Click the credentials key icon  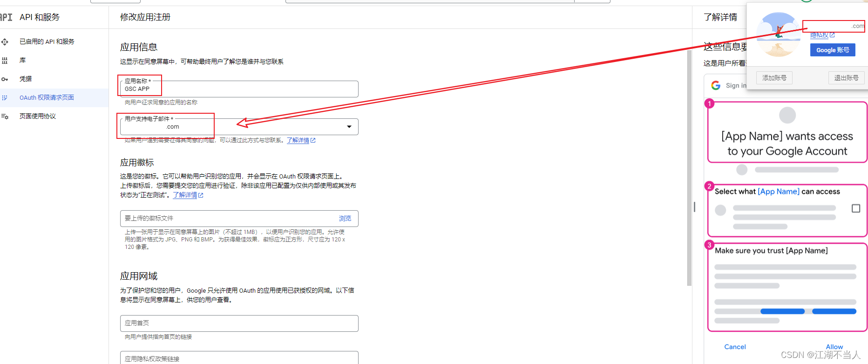pos(5,79)
